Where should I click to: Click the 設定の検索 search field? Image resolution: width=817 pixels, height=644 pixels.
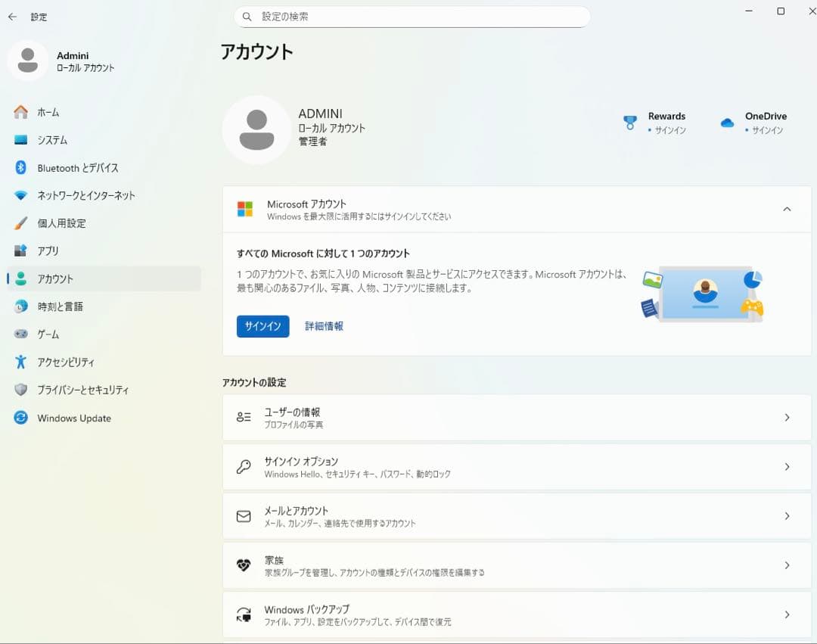coord(413,16)
